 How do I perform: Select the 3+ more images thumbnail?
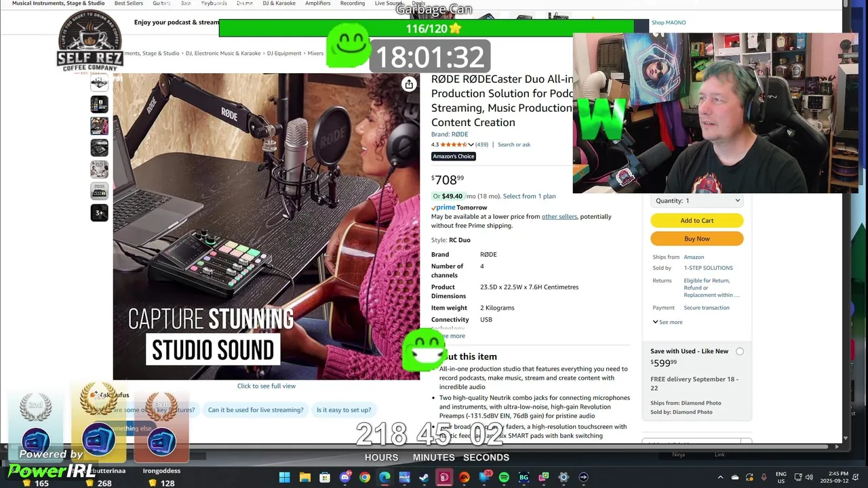pyautogui.click(x=99, y=213)
